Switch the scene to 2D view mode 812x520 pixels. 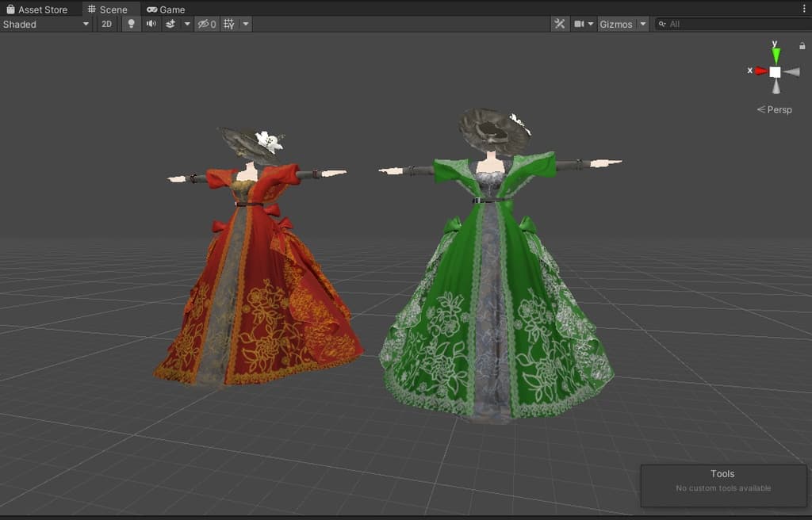[x=107, y=24]
